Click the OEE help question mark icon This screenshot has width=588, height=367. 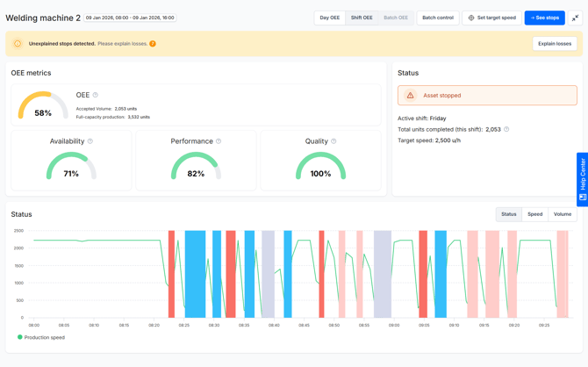point(96,95)
